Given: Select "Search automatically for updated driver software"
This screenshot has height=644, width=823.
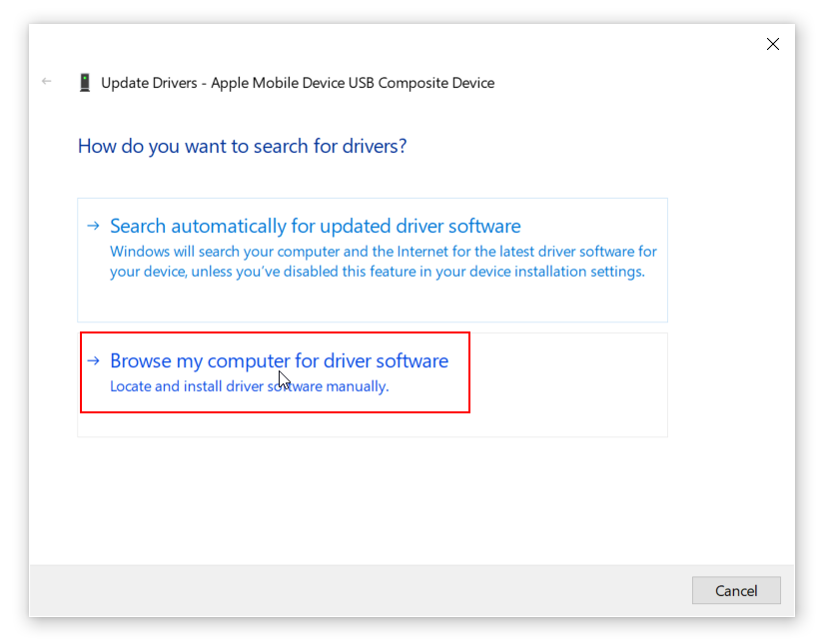Looking at the screenshot, I should click(315, 226).
